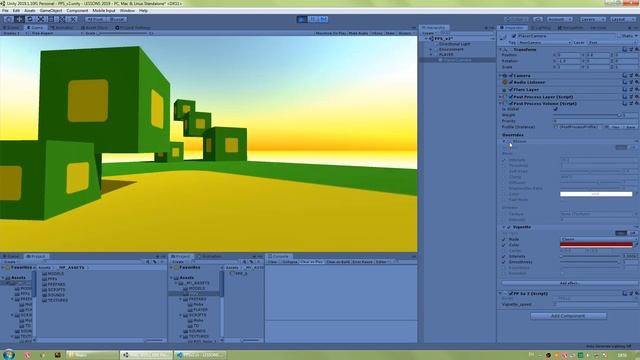The width and height of the screenshot is (640, 360).
Task: Toggle the Flare Layer component checkbox
Action: [x=511, y=89]
